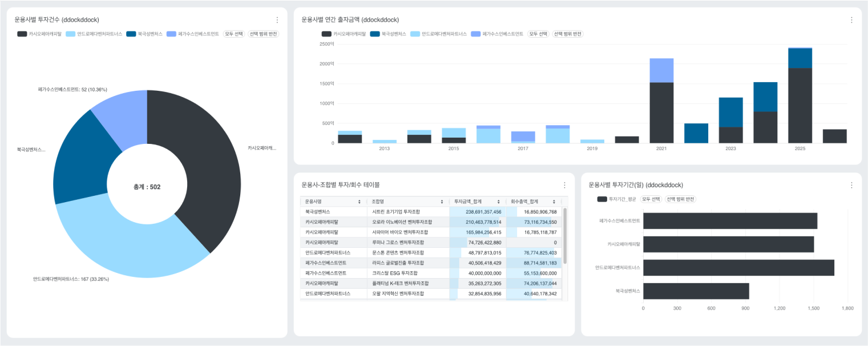868x346 pixels.
Task: Sort table by 회수총액_합계 column arrows
Action: 555,202
